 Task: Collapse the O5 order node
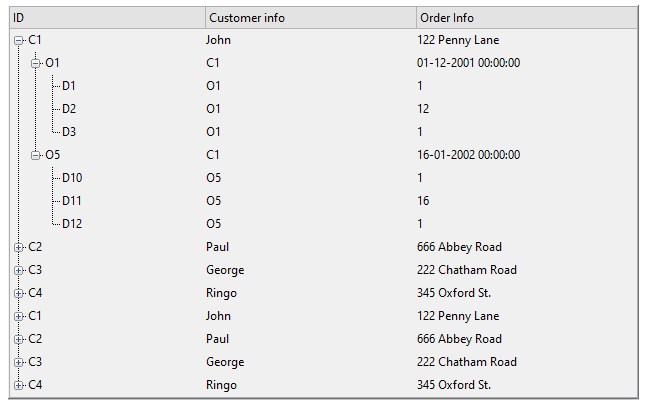click(36, 155)
